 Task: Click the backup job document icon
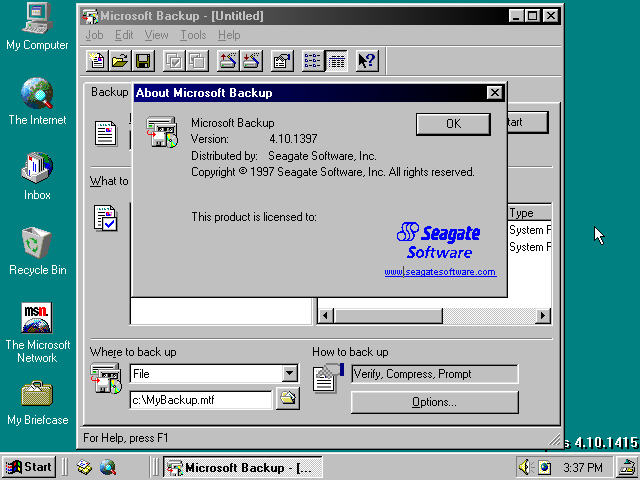pyautogui.click(x=106, y=133)
